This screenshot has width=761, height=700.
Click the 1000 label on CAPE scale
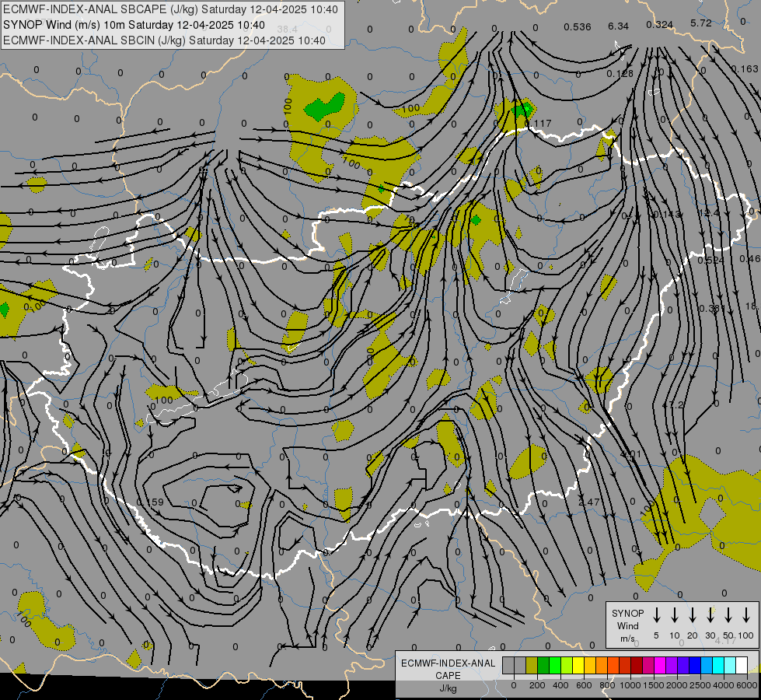click(630, 685)
